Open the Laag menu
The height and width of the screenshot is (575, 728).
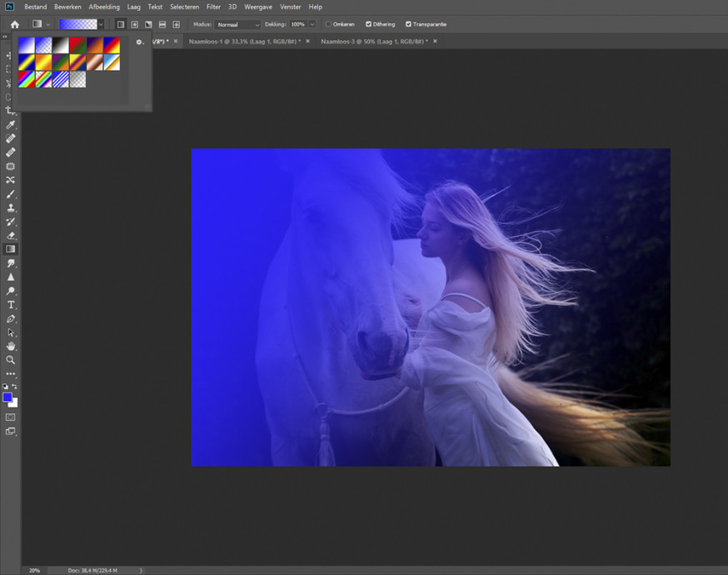(134, 7)
